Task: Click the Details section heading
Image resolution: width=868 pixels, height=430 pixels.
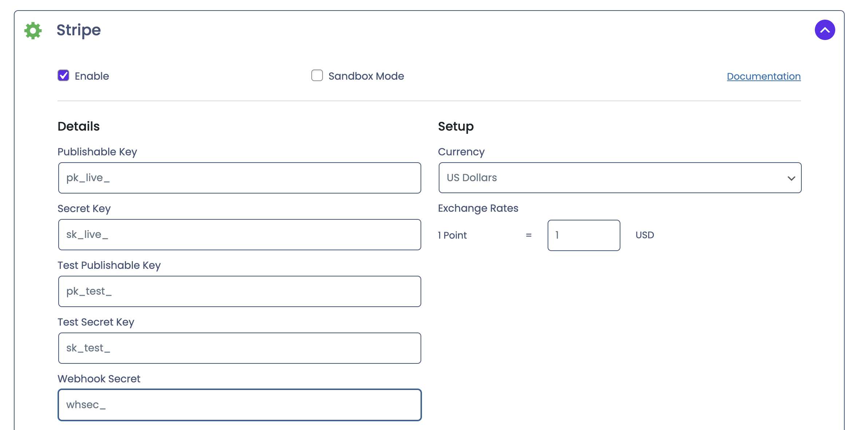Action: [79, 126]
